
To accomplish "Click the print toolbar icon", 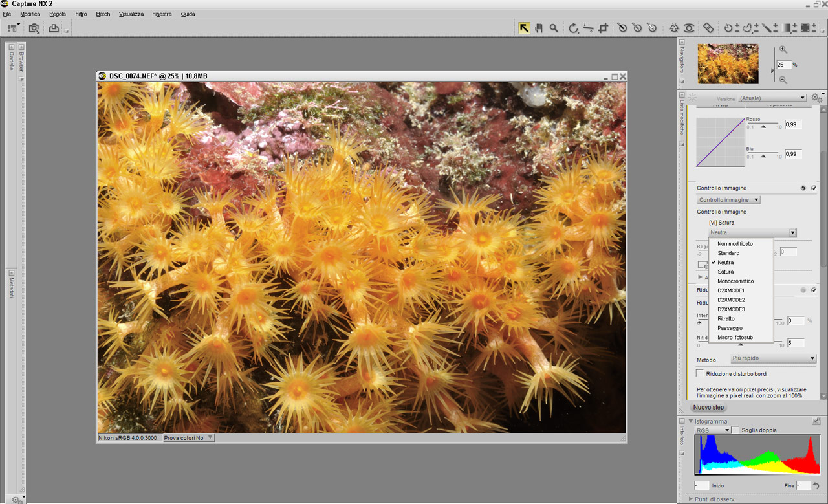I will 54,28.
